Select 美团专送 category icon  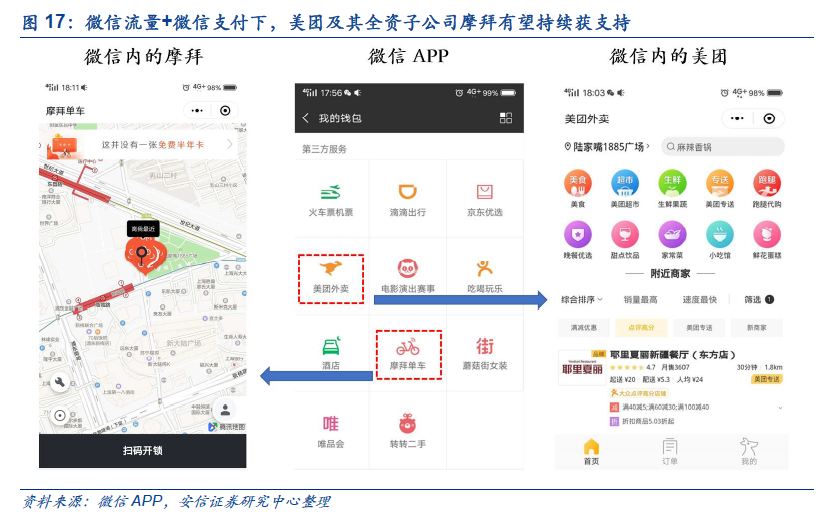click(x=719, y=189)
